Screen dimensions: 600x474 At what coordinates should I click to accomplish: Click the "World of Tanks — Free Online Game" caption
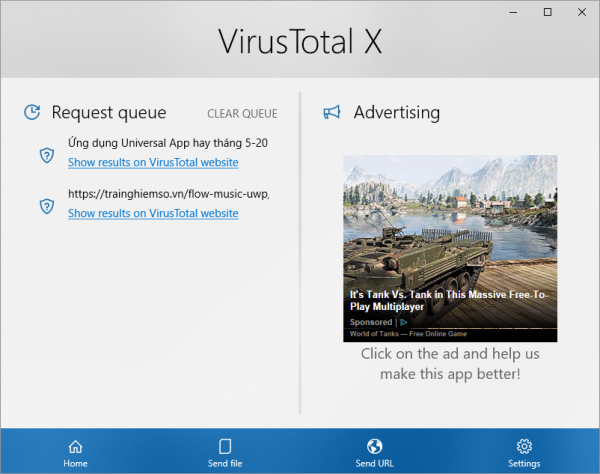click(x=408, y=334)
